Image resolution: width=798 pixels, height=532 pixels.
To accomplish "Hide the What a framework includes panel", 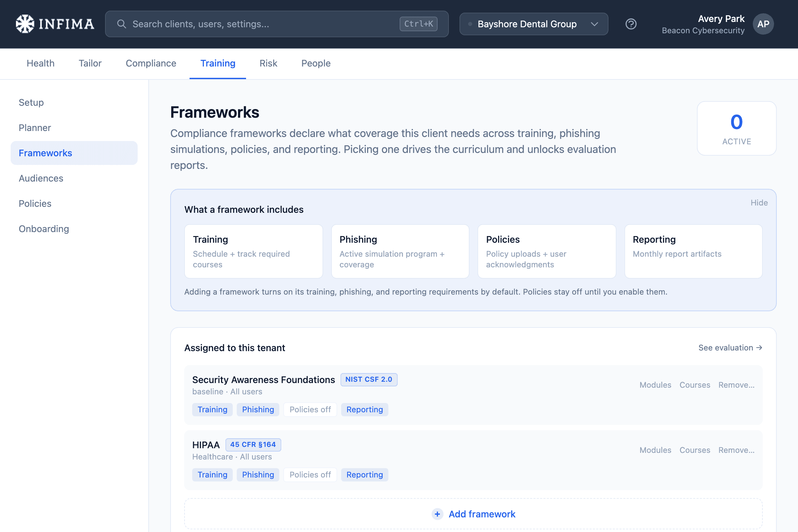I will 759,202.
